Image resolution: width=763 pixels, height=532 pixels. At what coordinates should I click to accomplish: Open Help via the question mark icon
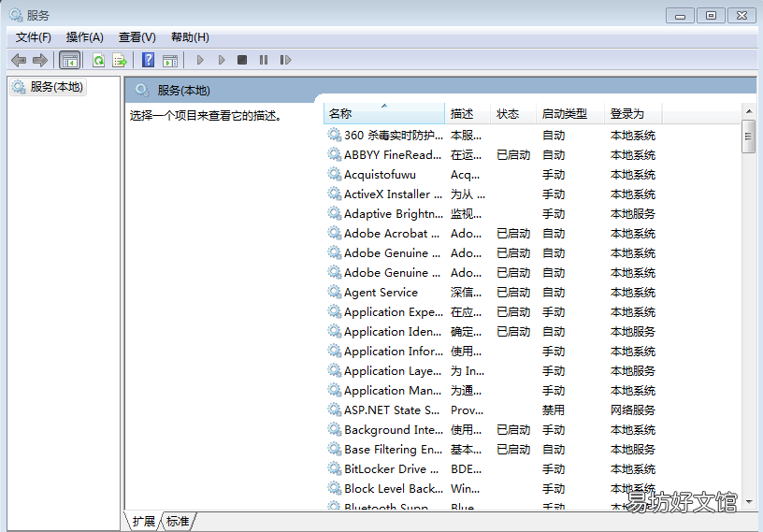coord(148,60)
